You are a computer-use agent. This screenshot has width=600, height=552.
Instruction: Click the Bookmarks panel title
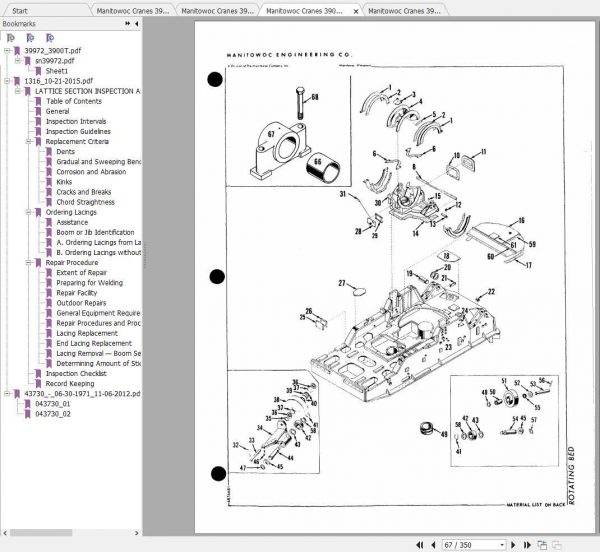pos(19,24)
